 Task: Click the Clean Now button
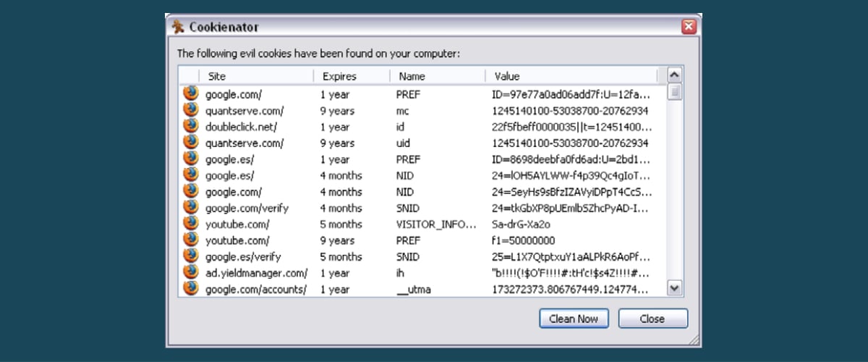pos(574,319)
